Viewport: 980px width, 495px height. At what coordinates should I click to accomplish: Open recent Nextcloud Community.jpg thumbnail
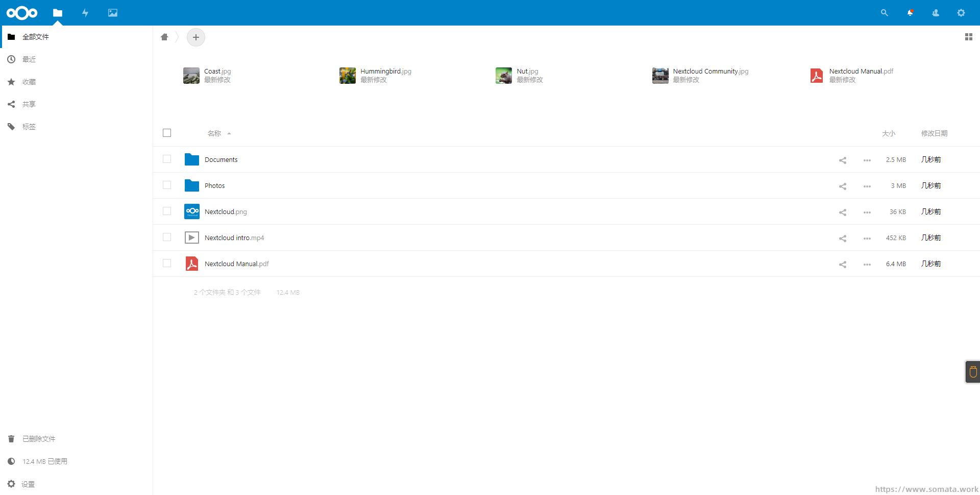[x=660, y=76]
